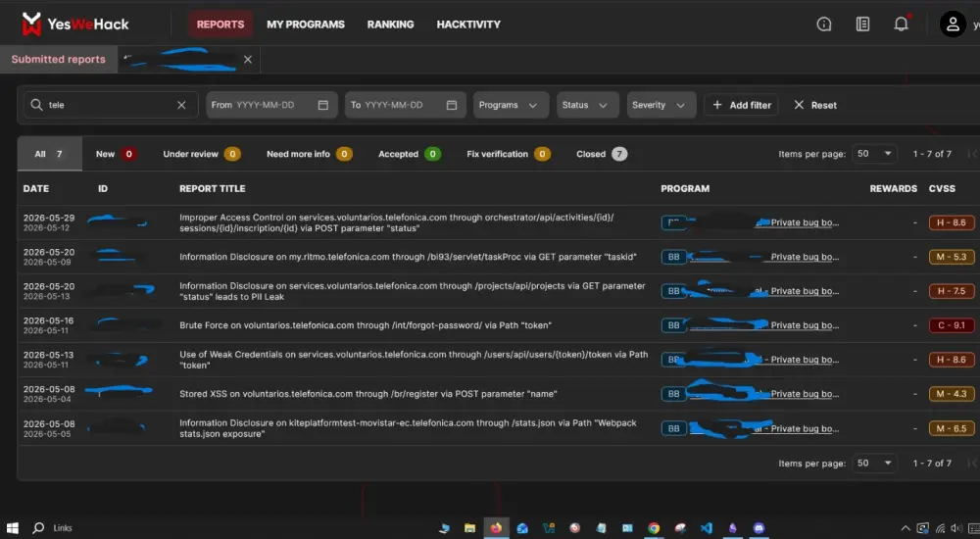The height and width of the screenshot is (539, 980).
Task: Open the help info icon in header
Action: point(824,24)
